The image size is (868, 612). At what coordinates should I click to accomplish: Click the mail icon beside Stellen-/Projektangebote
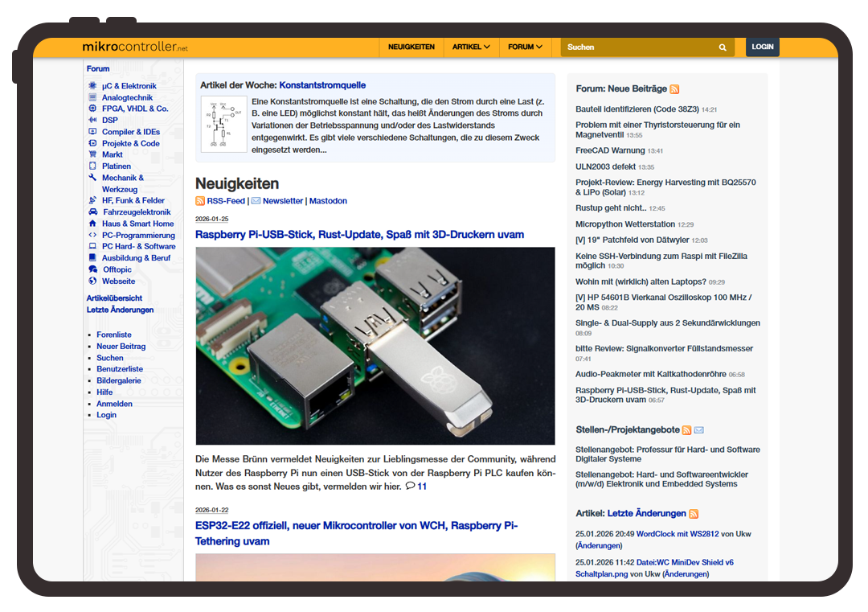698,430
